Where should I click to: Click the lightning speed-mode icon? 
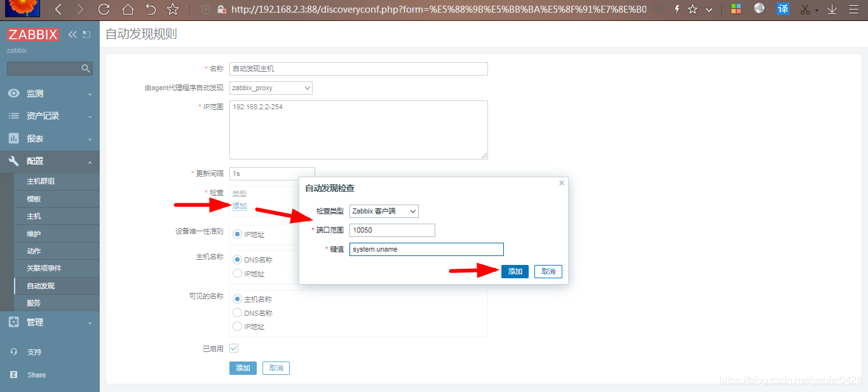(x=676, y=10)
